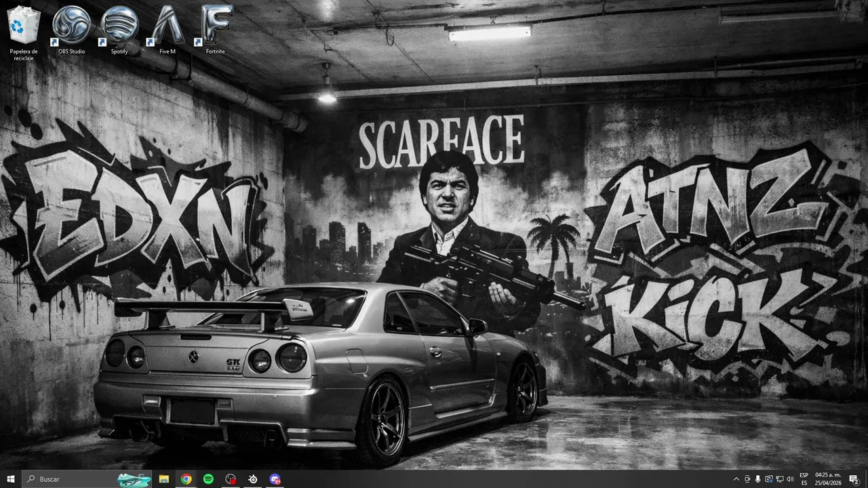Open the notification center with 2 alerts
This screenshot has height=488, width=868.
[854, 479]
